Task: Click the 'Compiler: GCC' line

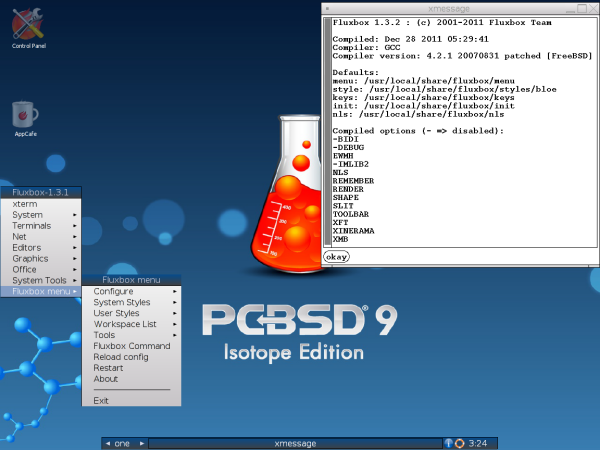Action: (x=366, y=47)
